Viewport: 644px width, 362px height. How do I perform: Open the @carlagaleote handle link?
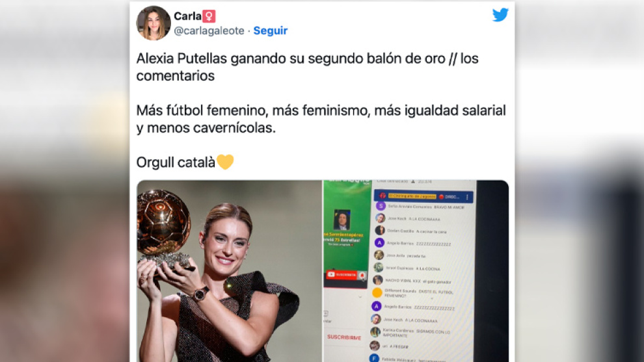pyautogui.click(x=209, y=31)
